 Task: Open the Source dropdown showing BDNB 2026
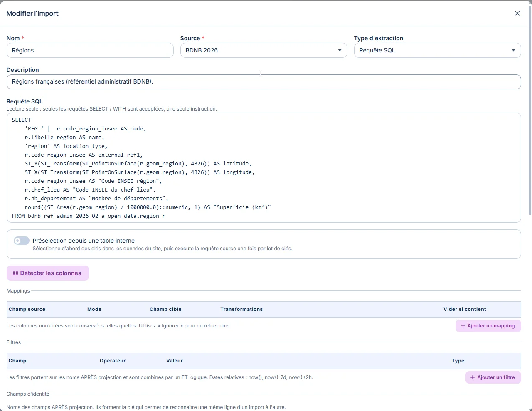pyautogui.click(x=264, y=50)
